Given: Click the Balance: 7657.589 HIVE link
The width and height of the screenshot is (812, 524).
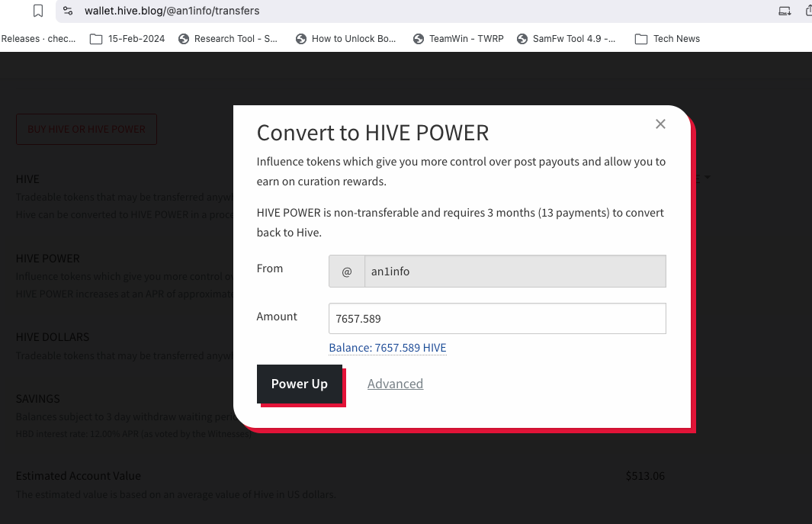Looking at the screenshot, I should [x=387, y=348].
